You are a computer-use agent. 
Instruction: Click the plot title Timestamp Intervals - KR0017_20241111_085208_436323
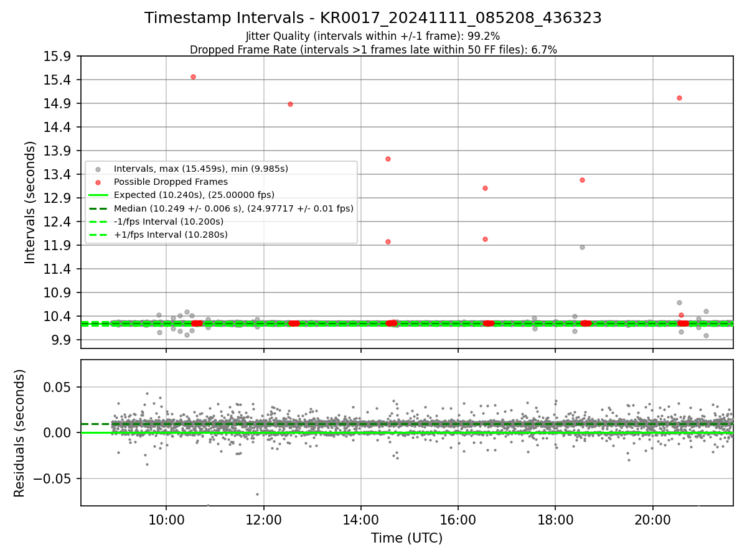click(x=373, y=18)
